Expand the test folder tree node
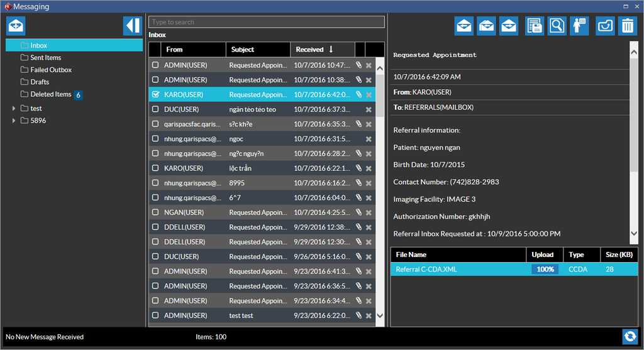The width and height of the screenshot is (644, 350). pos(14,109)
